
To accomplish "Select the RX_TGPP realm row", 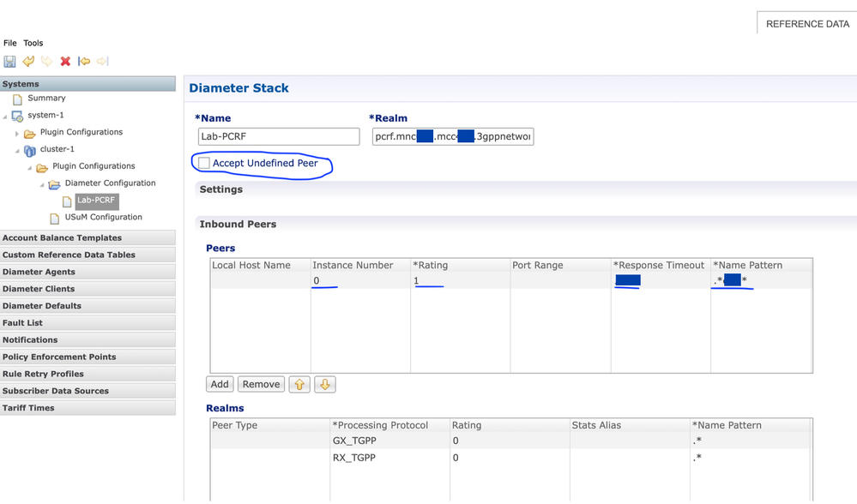I will tap(511, 458).
